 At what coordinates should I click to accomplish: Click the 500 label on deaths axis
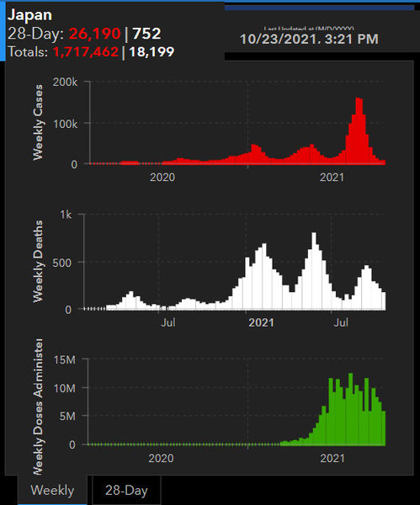[61, 263]
